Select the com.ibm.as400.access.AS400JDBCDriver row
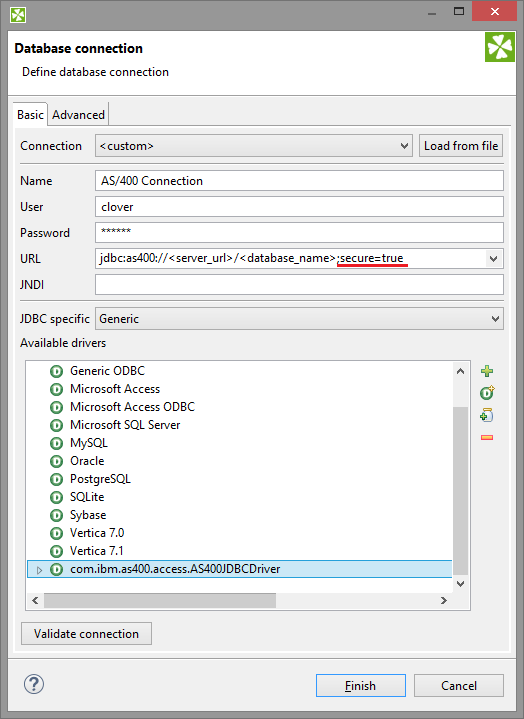Screen dimensions: 524x719 (239, 570)
